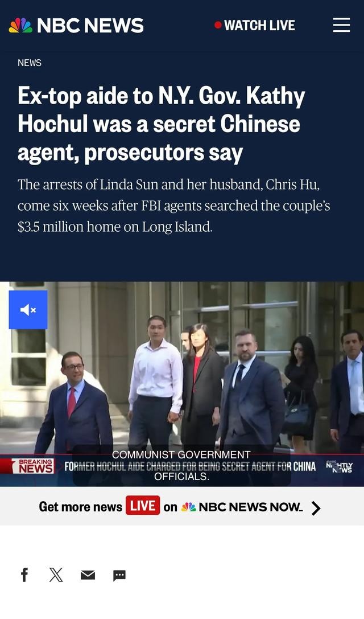
Task: Share article via email envelope icon
Action: [x=88, y=575]
